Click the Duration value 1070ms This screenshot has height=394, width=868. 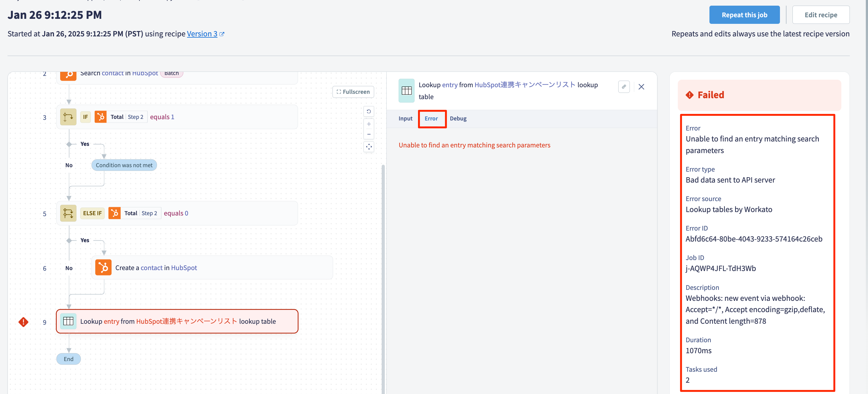tap(698, 350)
